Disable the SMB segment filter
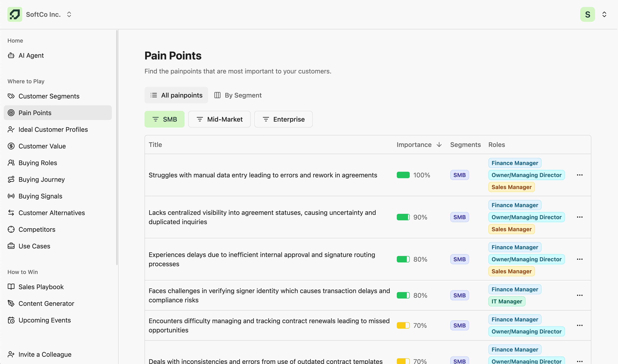The image size is (618, 364). 164,119
